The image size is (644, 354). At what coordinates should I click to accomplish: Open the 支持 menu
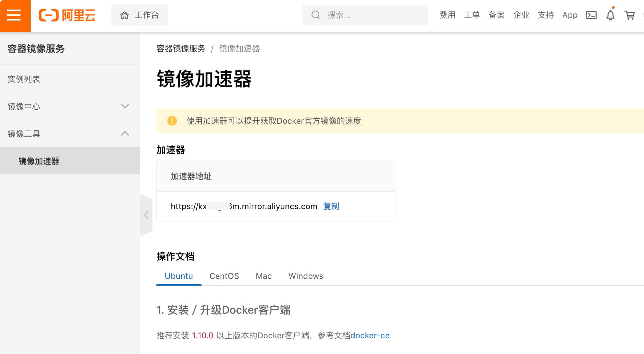pyautogui.click(x=546, y=15)
